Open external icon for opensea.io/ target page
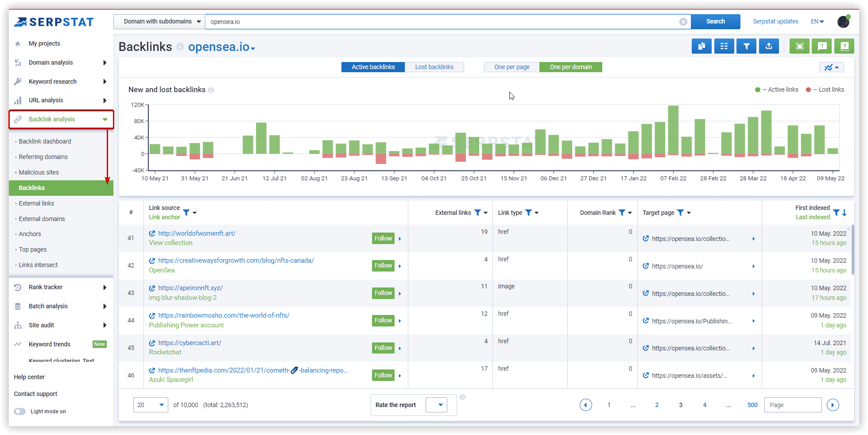Screen dimensions: 868x435 (646, 266)
